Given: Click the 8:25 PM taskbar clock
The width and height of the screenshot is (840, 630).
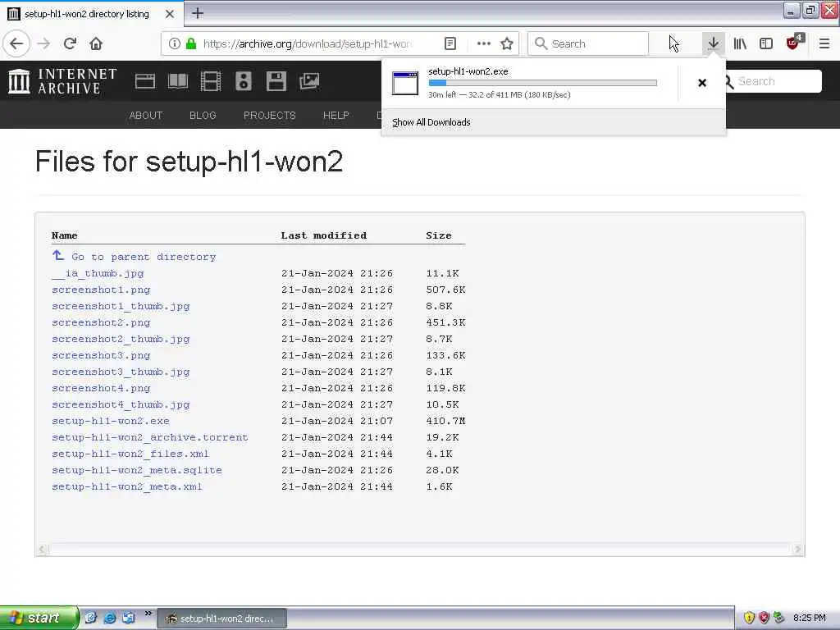Looking at the screenshot, I should point(810,618).
